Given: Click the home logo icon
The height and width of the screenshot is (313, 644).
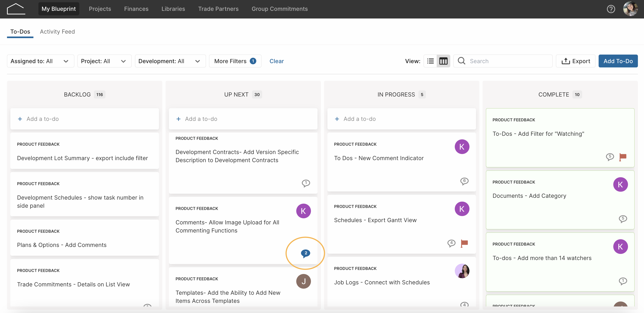Looking at the screenshot, I should (x=16, y=9).
